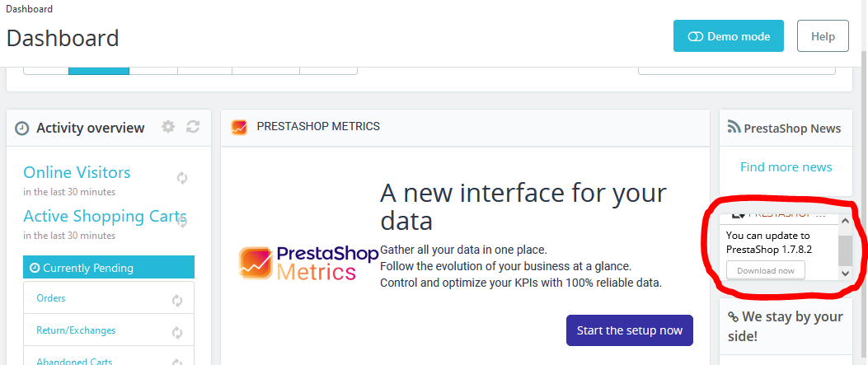
Task: Click the Help button
Action: coord(823,36)
